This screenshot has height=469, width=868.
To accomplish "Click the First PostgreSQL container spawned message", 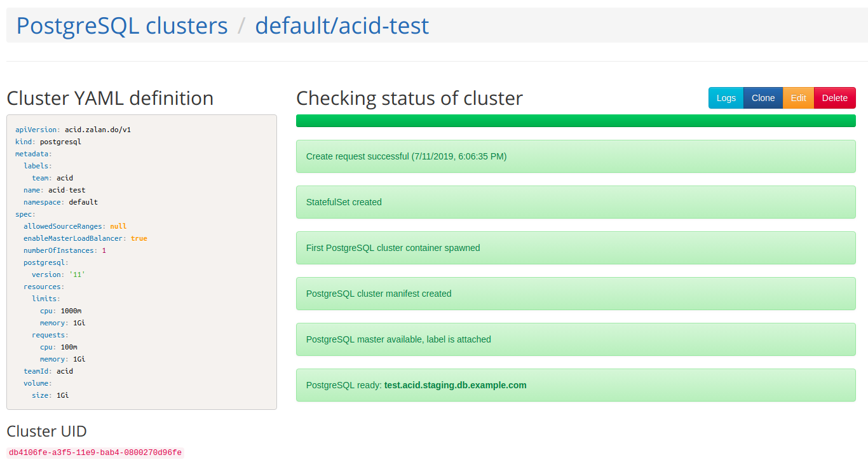I will pyautogui.click(x=575, y=247).
